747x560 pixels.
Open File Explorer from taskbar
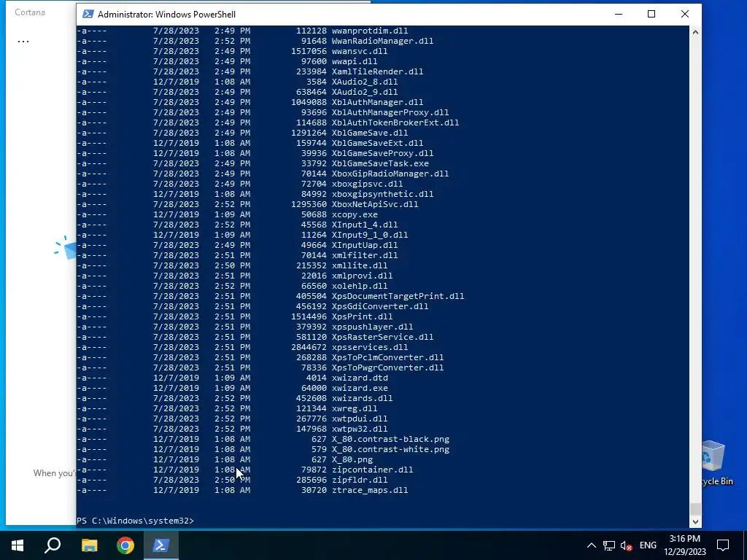[x=89, y=545]
